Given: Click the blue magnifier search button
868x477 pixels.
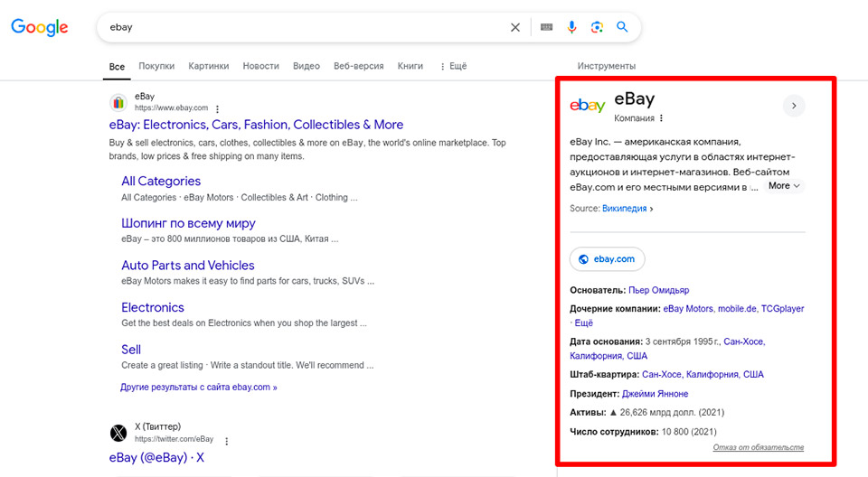Looking at the screenshot, I should (x=622, y=27).
